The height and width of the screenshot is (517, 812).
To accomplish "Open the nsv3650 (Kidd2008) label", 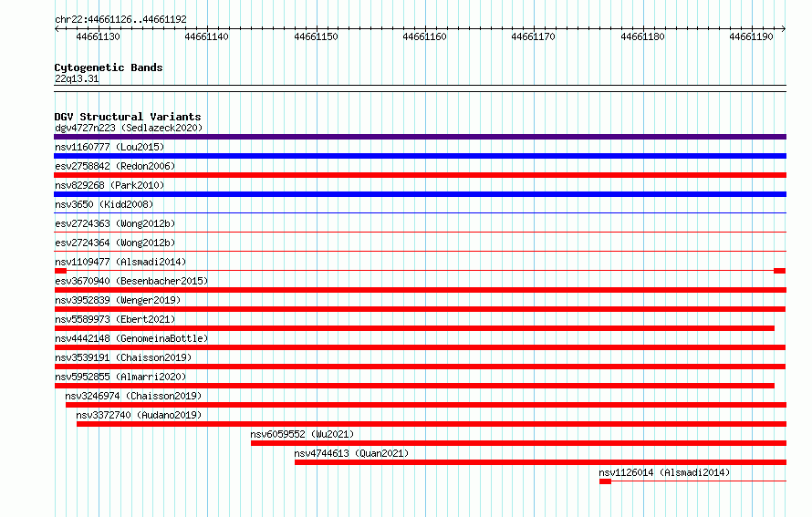I will coord(104,204).
